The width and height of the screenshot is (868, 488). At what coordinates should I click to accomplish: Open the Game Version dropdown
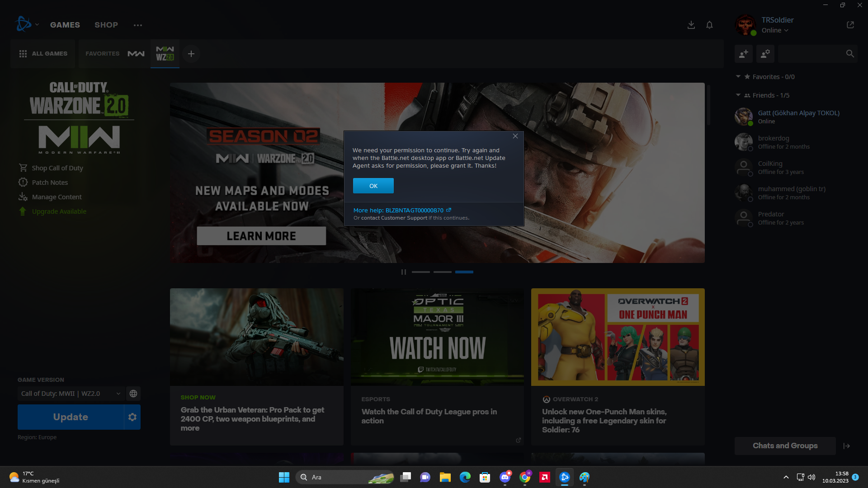tap(71, 394)
